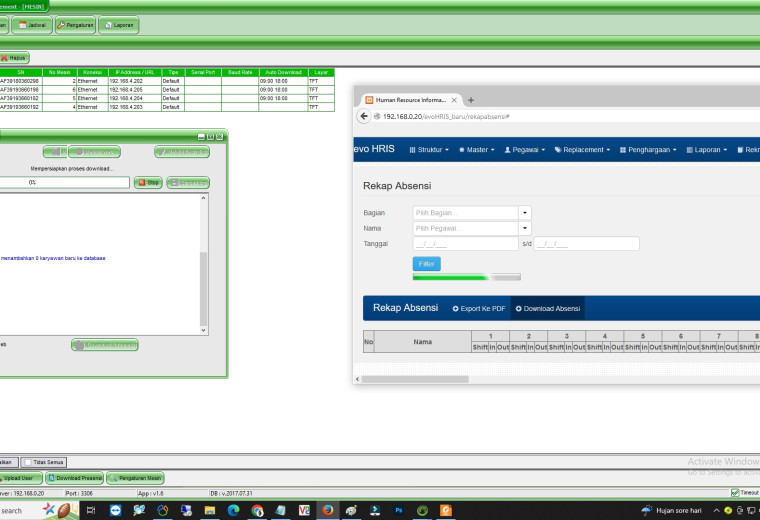Image resolution: width=760 pixels, height=520 pixels.
Task: Click the green loading progress bar
Action: pyautogui.click(x=467, y=277)
